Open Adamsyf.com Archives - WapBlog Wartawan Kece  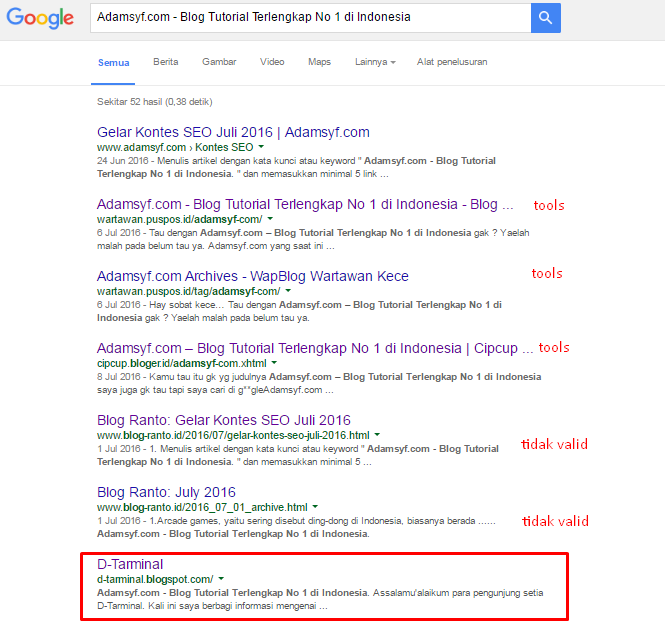click(252, 276)
